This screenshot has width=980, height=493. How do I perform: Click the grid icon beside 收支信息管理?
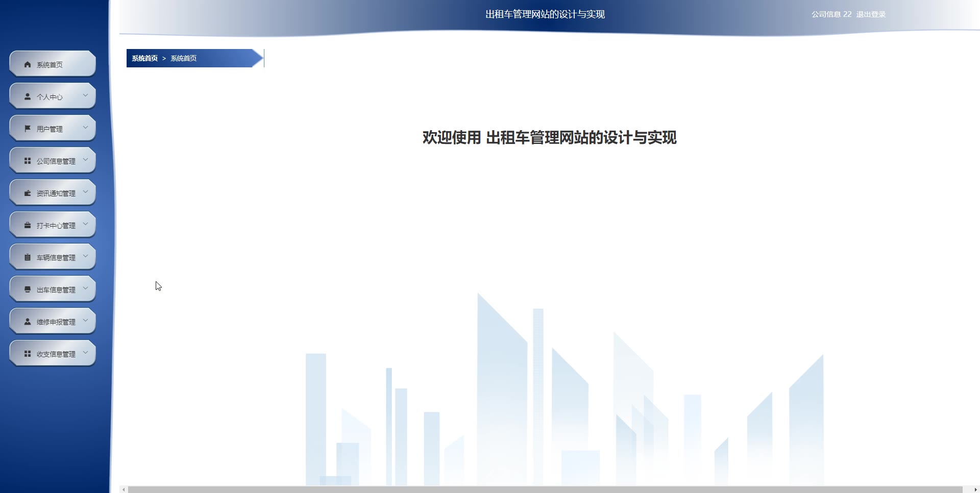28,354
